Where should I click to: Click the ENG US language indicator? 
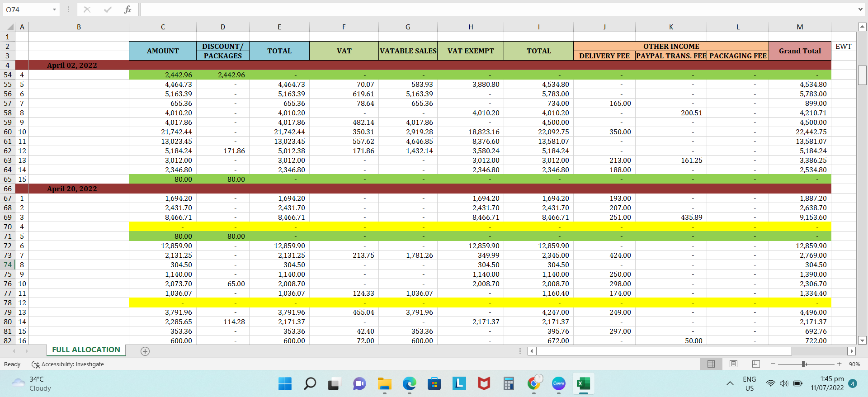749,383
